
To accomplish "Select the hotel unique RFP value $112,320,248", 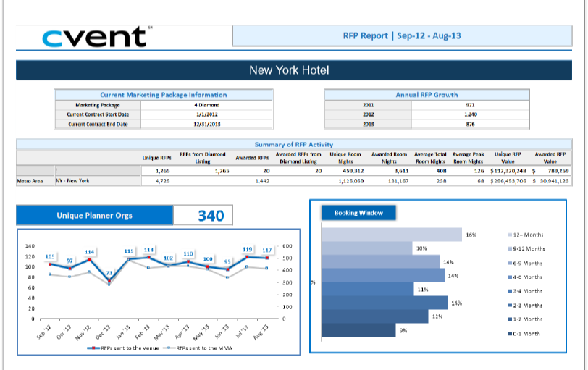I will [x=508, y=171].
